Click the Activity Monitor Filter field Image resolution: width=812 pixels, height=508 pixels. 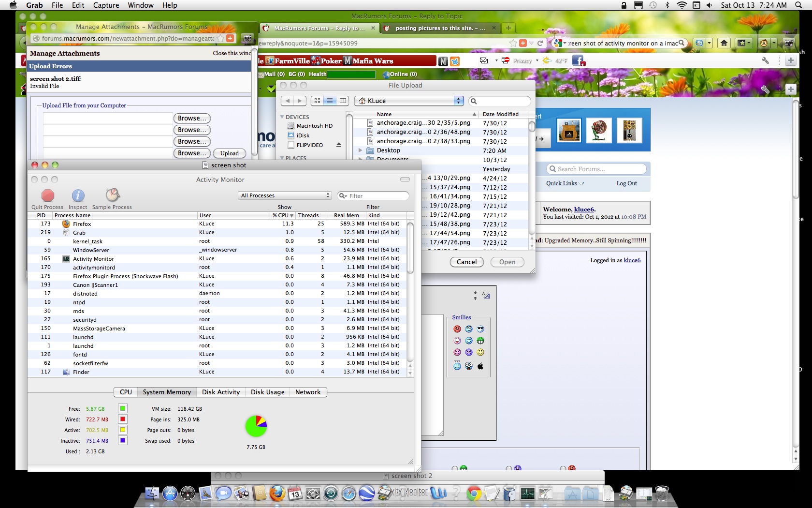373,195
